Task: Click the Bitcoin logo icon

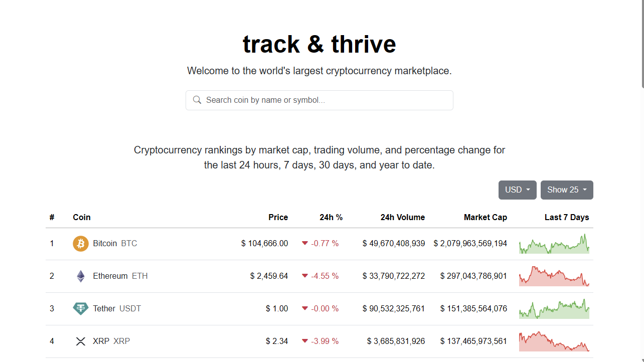Action: 81,244
